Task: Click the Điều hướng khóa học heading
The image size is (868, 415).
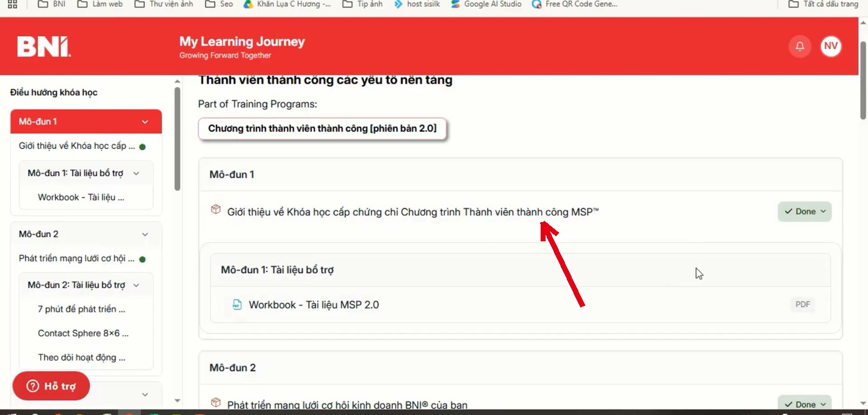Action: 54,92
